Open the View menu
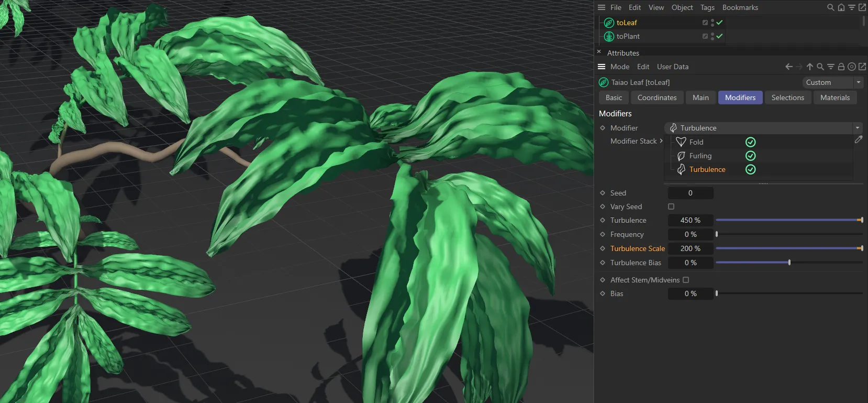 tap(656, 7)
